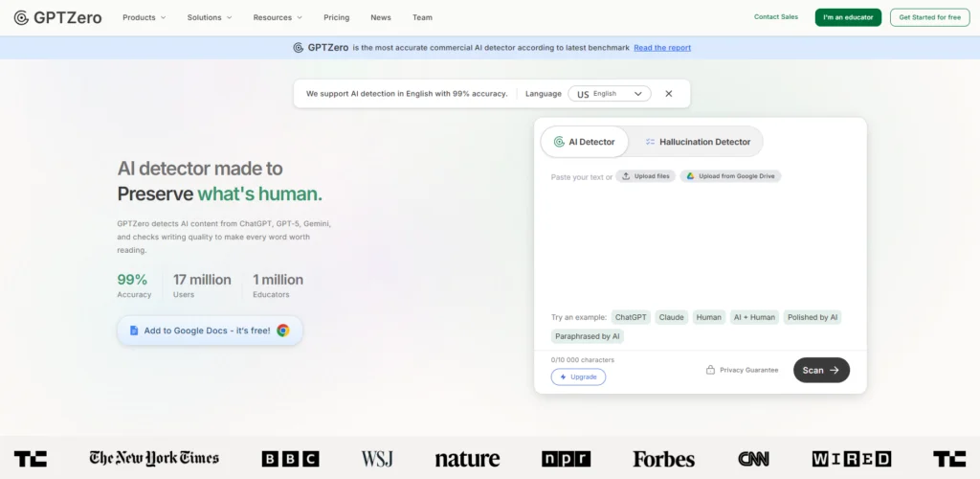
Task: Click the CNN logo
Action: tap(753, 459)
